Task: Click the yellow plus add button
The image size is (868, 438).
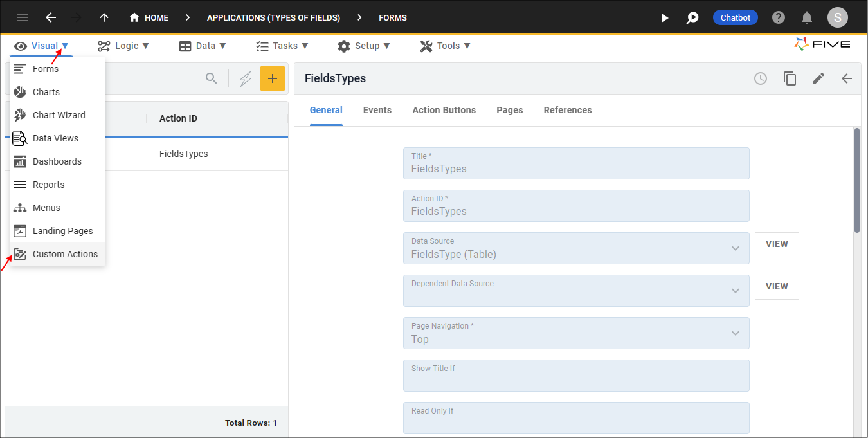Action: [272, 78]
